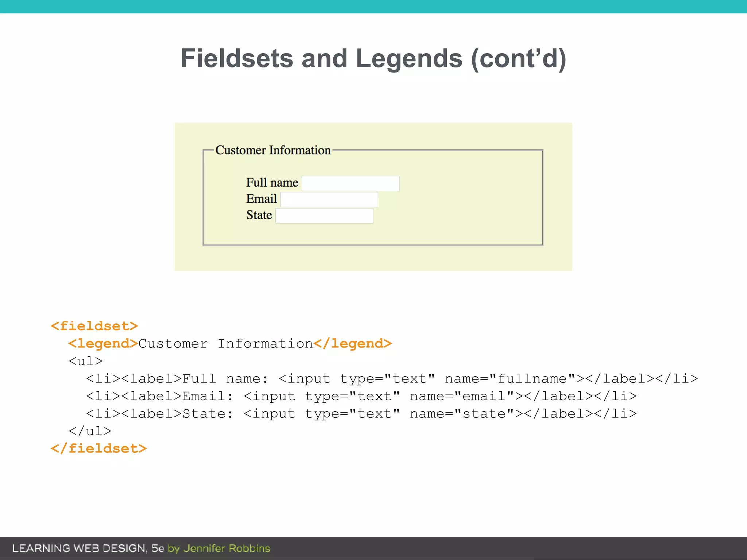Click the orange opening <fieldset> tag
This screenshot has width=747, height=560.
(94, 326)
